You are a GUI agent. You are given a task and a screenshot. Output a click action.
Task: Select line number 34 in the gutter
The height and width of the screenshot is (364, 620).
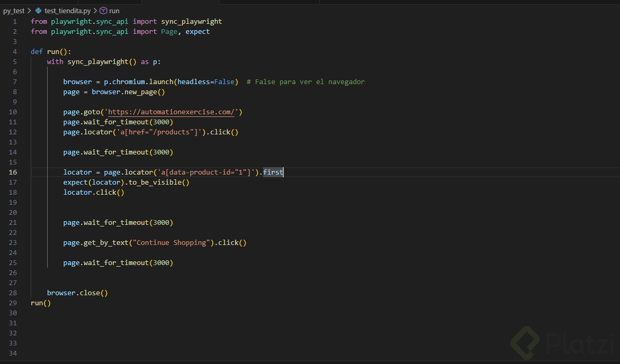pos(13,353)
